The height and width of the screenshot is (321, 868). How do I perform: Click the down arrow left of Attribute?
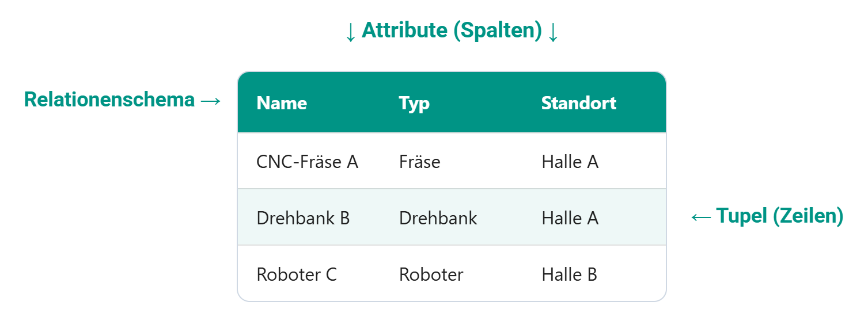click(x=350, y=33)
